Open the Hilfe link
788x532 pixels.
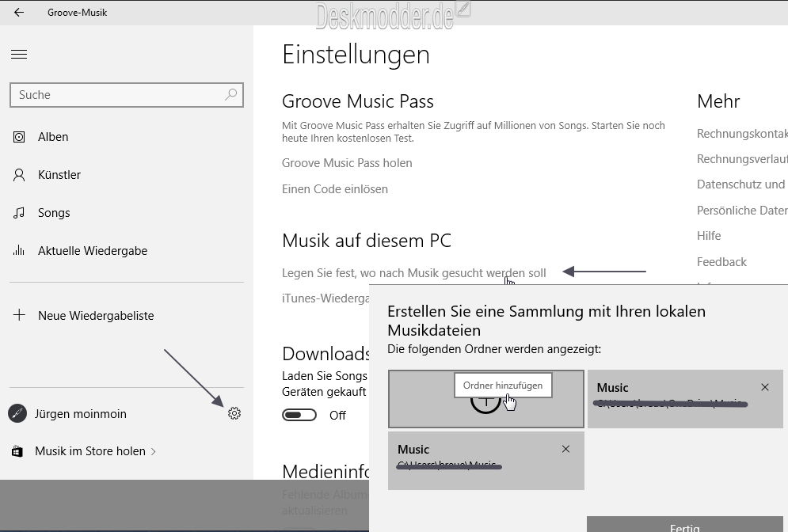click(x=709, y=236)
